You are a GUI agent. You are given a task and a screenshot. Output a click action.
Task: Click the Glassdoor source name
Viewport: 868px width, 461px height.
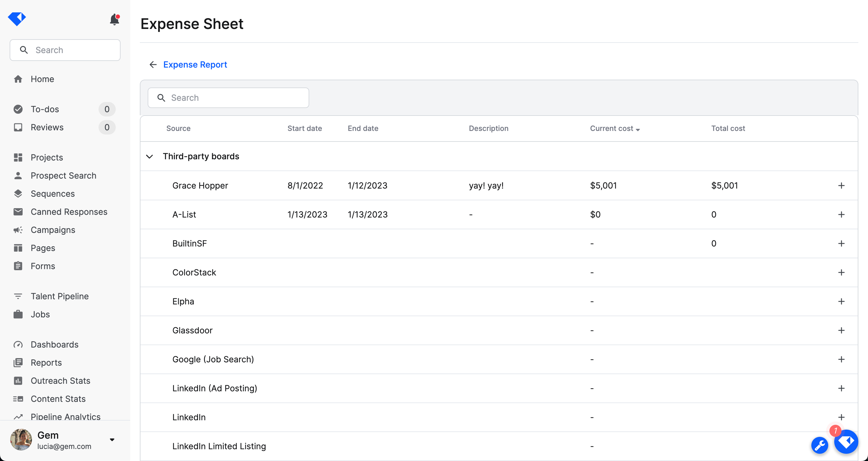[x=192, y=330]
